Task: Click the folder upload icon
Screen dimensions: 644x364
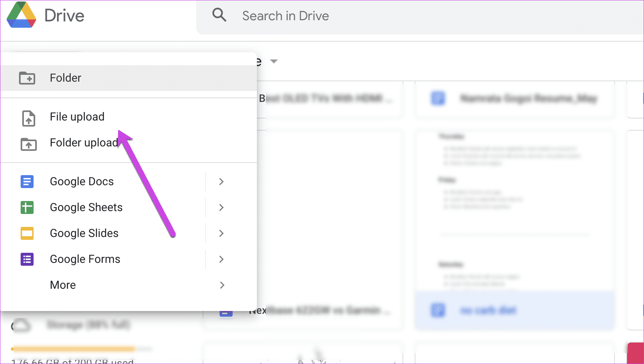Action: [x=28, y=144]
